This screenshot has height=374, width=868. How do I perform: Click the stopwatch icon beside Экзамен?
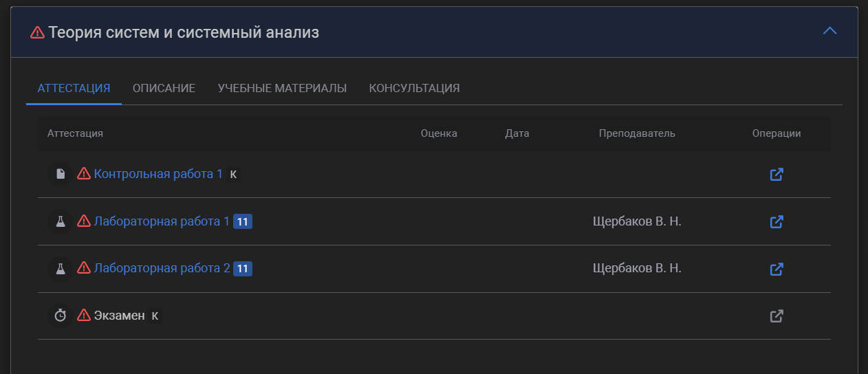pyautogui.click(x=61, y=316)
